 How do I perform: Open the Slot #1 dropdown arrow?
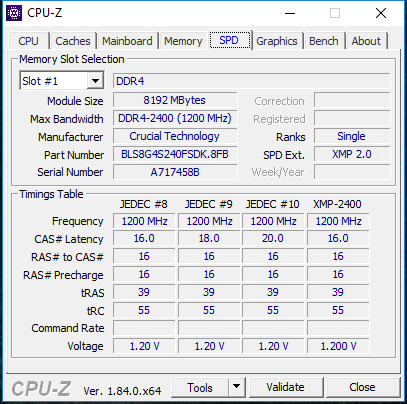95,81
